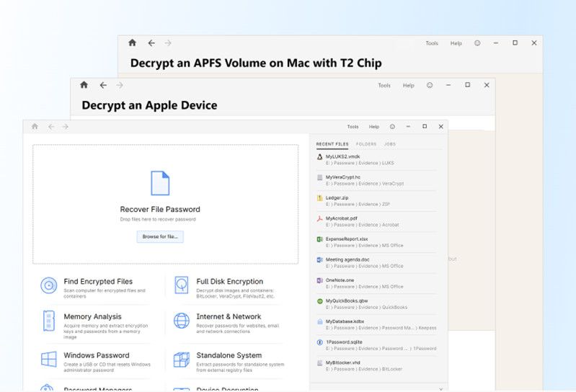Image resolution: width=576 pixels, height=392 pixels.
Task: Click the Find Encrypted Files disc icon
Action: coord(49,285)
